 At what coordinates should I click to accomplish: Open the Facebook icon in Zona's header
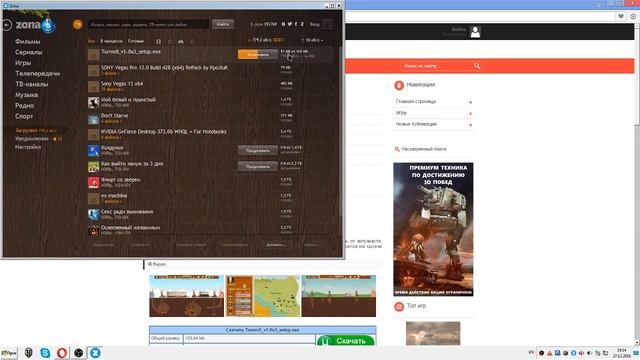tap(296, 24)
